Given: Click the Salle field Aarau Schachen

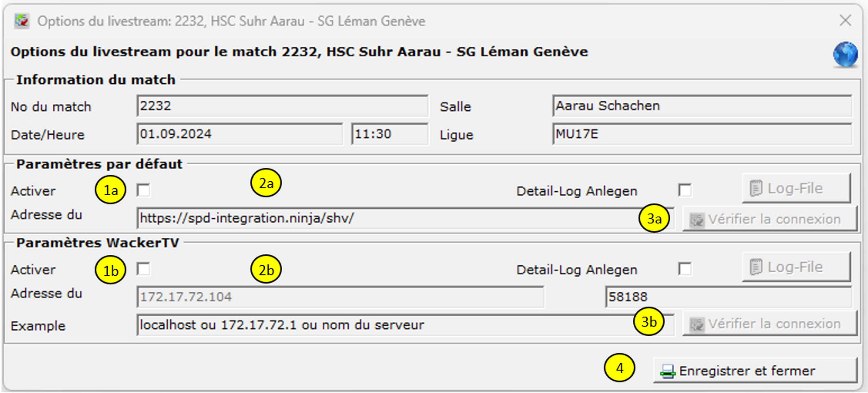Looking at the screenshot, I should click(702, 106).
